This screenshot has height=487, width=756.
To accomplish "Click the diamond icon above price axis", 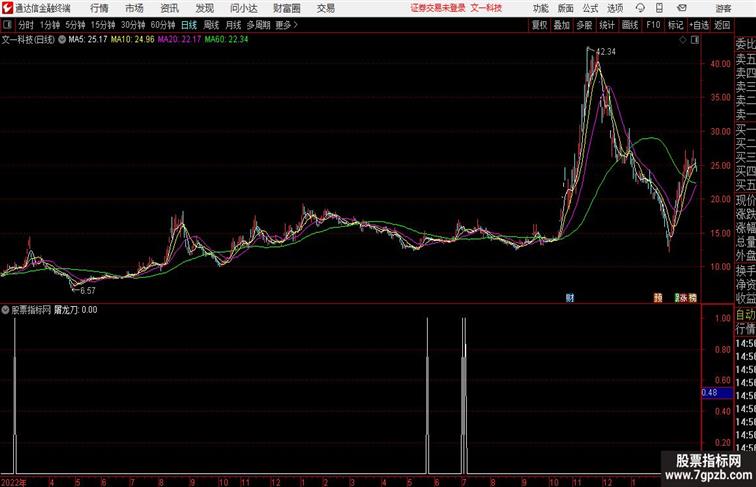I will click(x=683, y=40).
